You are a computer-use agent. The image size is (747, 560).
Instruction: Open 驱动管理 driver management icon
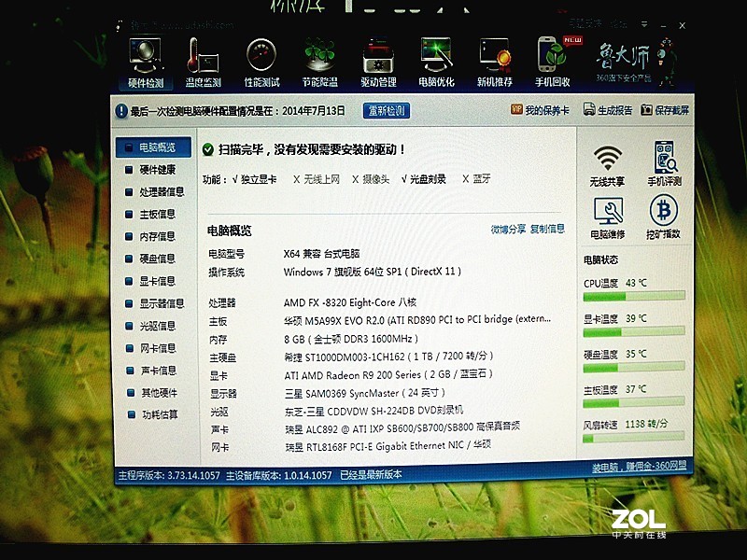point(378,63)
